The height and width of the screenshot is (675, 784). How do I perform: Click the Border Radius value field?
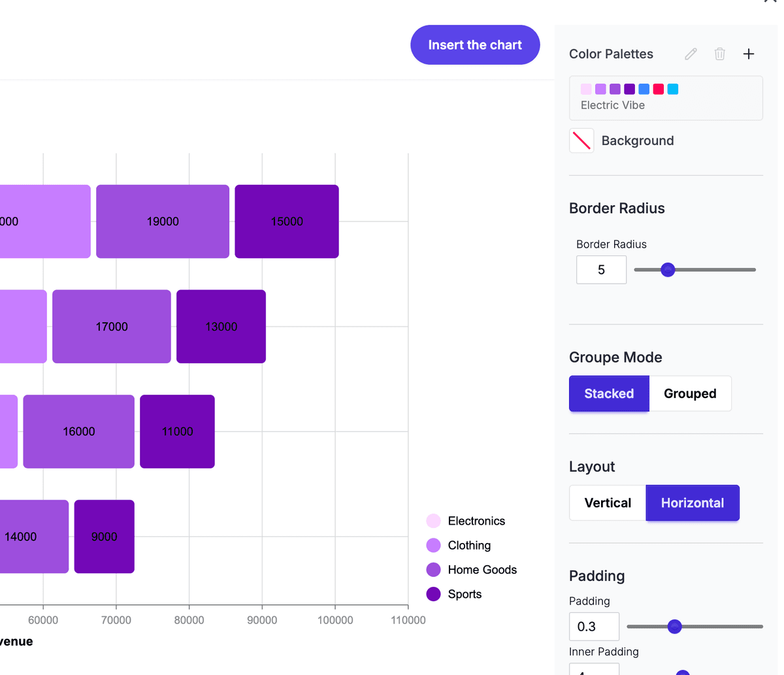(601, 270)
